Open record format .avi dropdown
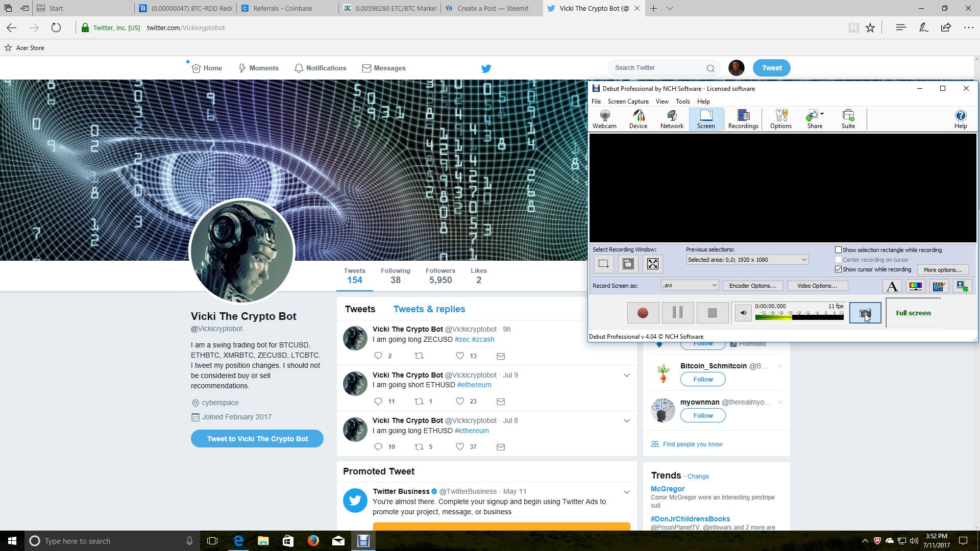The height and width of the screenshot is (551, 980). tap(690, 285)
